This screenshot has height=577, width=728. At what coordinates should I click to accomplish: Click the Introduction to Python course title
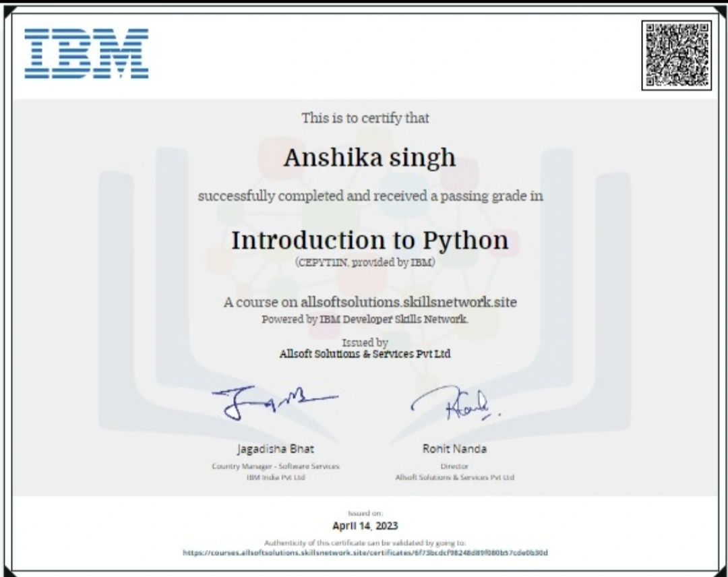click(x=369, y=241)
